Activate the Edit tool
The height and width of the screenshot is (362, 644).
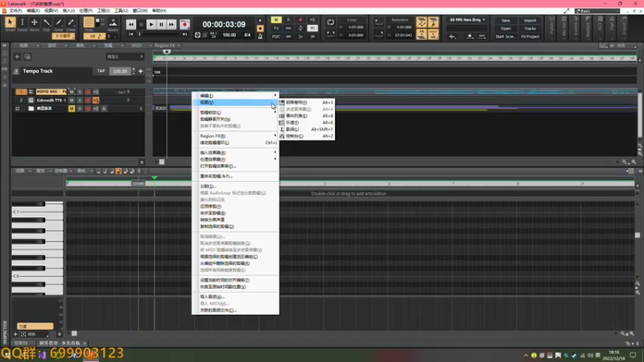click(x=47, y=23)
